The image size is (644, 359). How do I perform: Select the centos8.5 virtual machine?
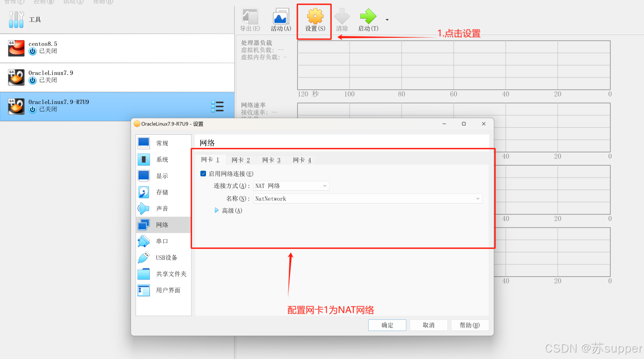pos(117,48)
